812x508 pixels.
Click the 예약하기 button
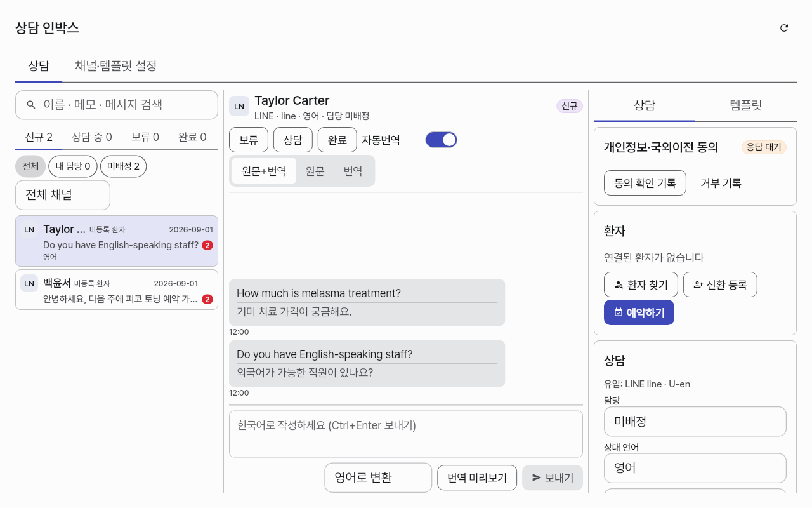point(639,312)
